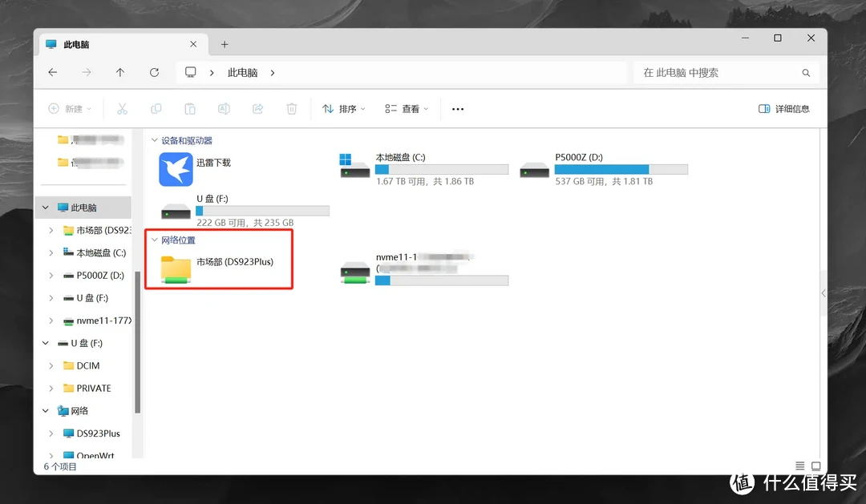Collapse the 网络位置 group
Screen dimensions: 866x504
(x=155, y=240)
